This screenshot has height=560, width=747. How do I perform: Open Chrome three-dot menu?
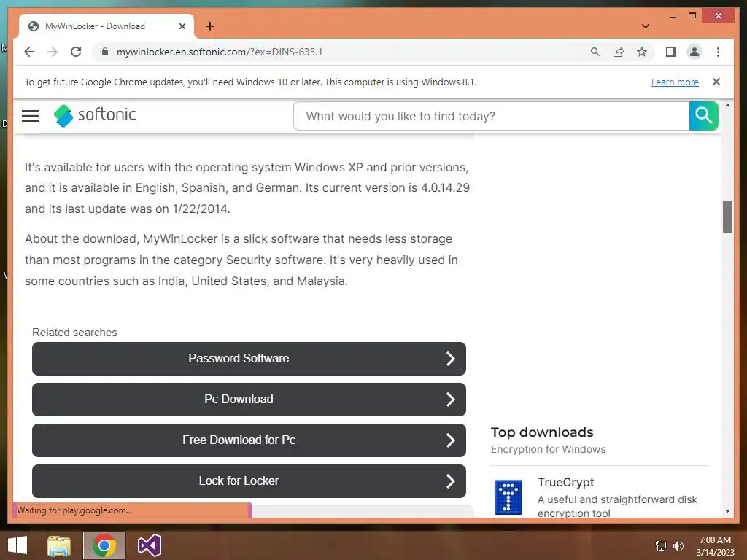[718, 52]
